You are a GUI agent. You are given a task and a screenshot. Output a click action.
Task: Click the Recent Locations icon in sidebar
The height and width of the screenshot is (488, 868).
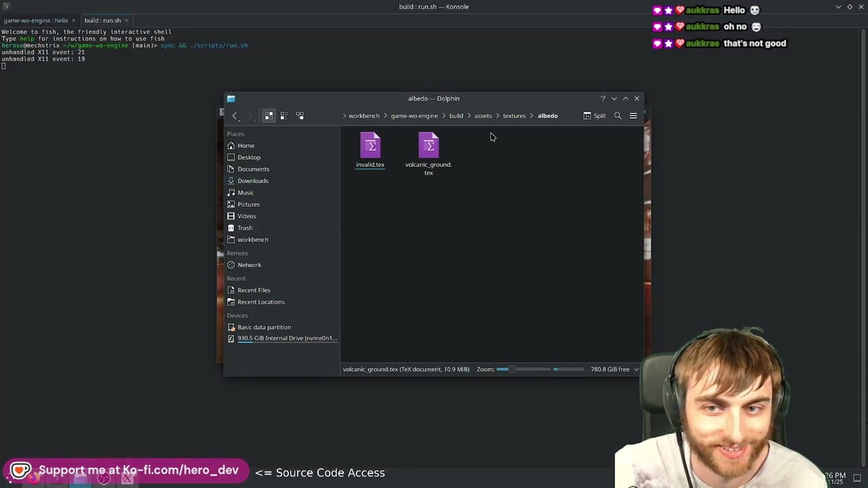pos(231,302)
